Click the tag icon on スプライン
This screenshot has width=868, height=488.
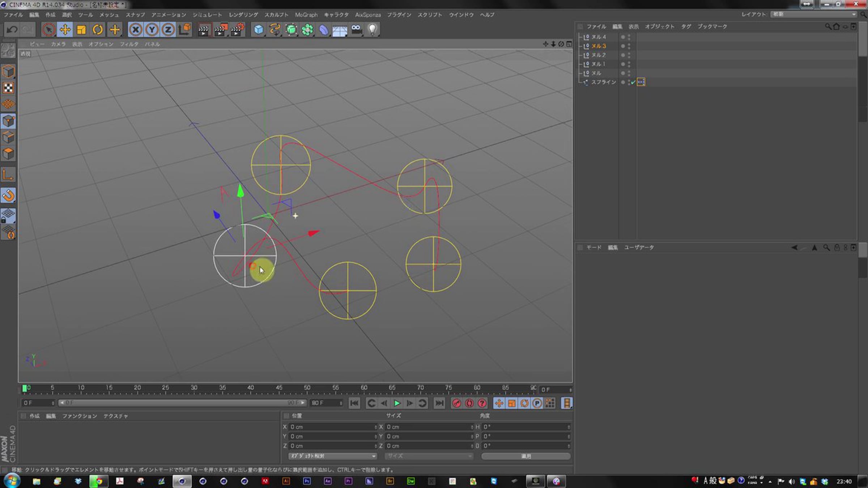[641, 82]
